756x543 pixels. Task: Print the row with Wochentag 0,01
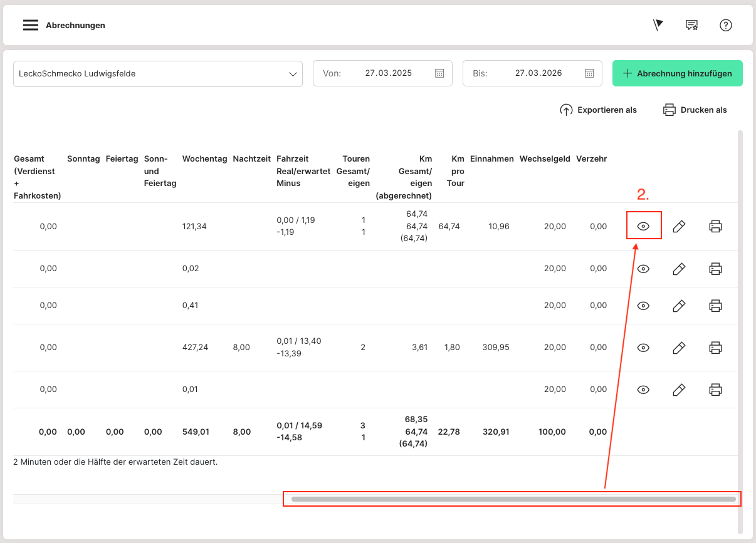tap(715, 390)
